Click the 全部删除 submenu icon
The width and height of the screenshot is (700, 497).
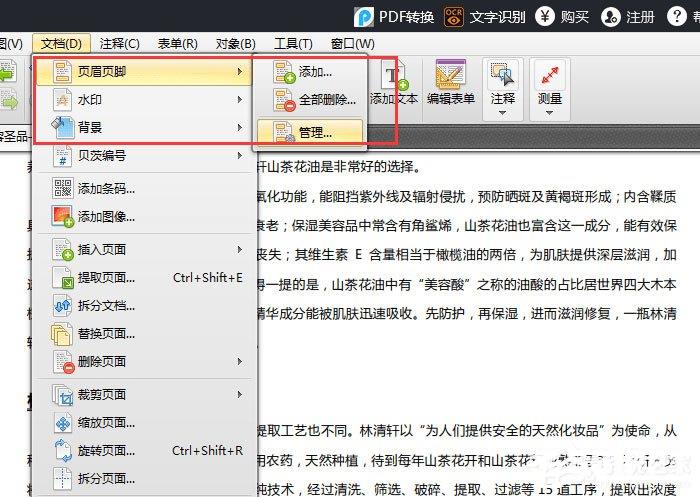[x=284, y=100]
